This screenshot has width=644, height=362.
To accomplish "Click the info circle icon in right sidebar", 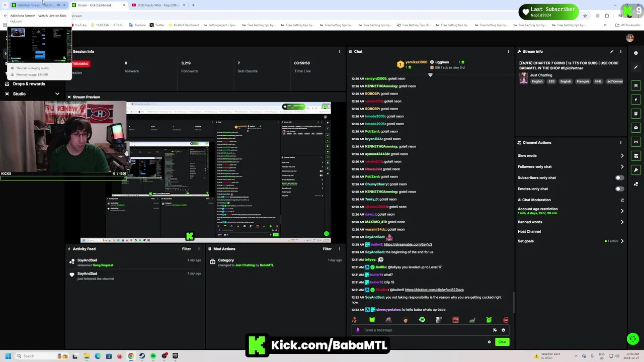I will 636,53.
